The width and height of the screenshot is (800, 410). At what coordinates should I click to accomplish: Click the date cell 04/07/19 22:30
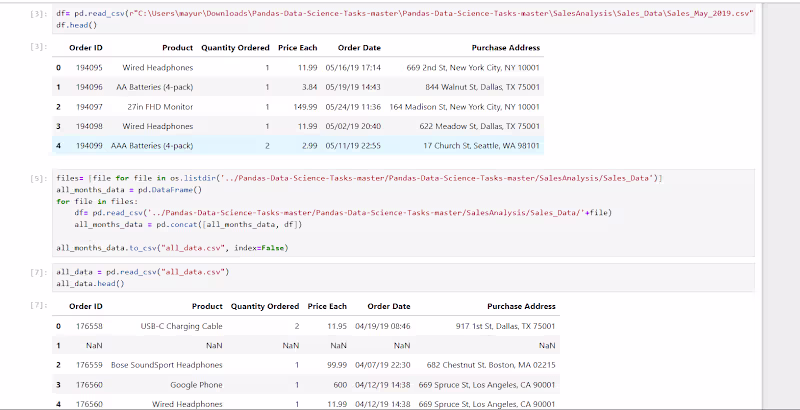pyautogui.click(x=383, y=365)
